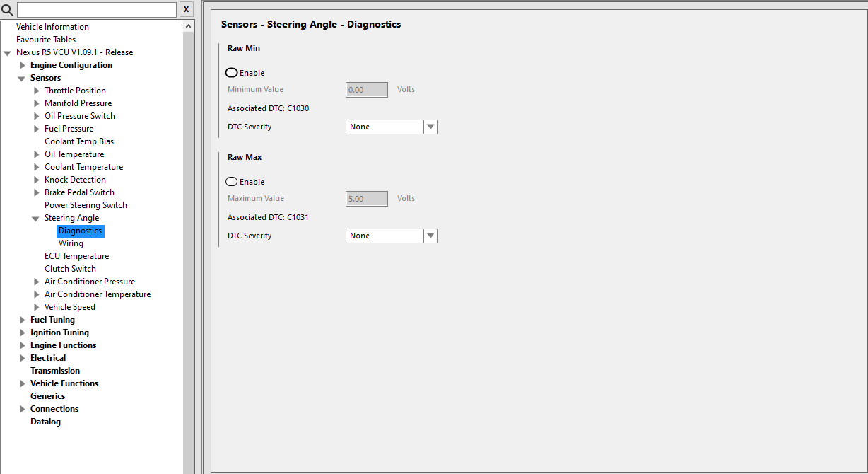Screen dimensions: 868x474
Task: Select Power Steering Switch item
Action: [x=86, y=205]
